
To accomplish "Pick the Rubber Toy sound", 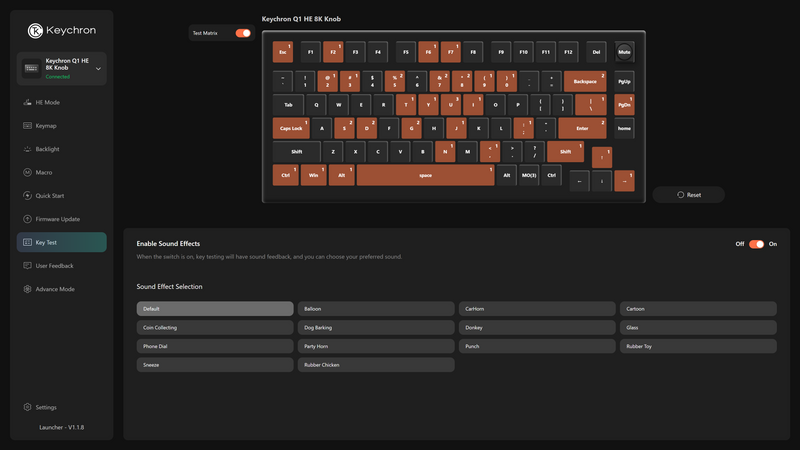I will coord(698,346).
